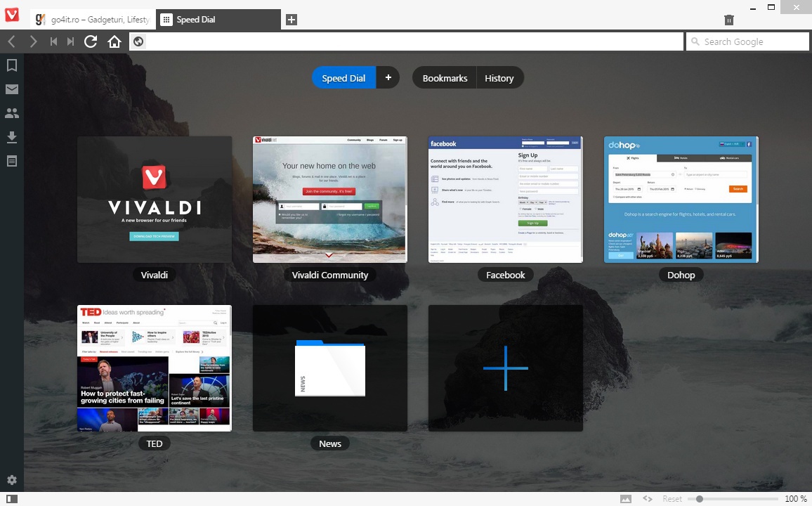Open page actions code icon
Viewport: 812px width, 506px height.
[648, 499]
